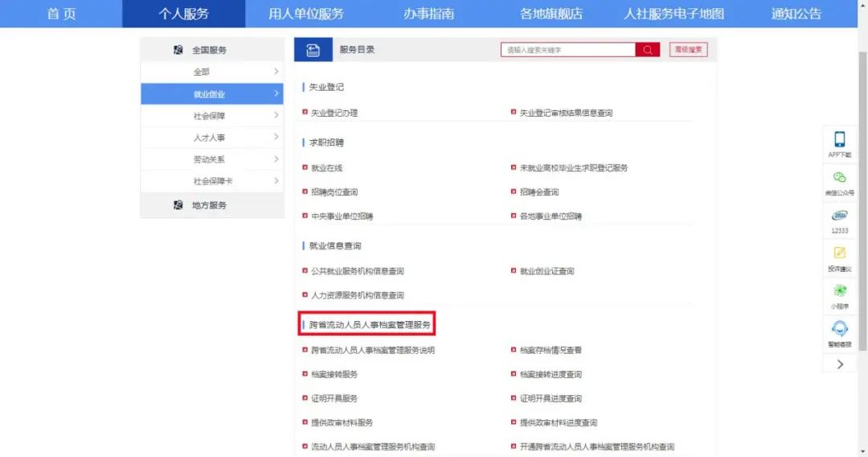
Task: Open the 流动人员人事档案管理服务机构查询 link
Action: pyautogui.click(x=373, y=447)
